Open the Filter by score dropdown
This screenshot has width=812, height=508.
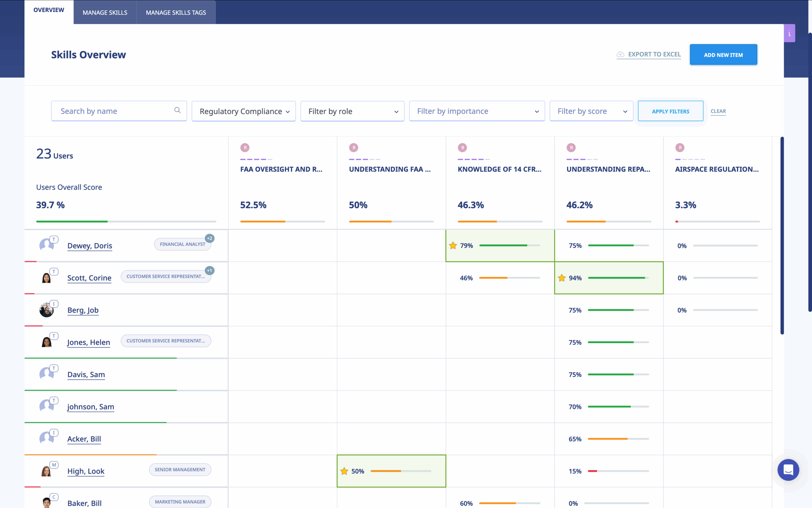(591, 111)
